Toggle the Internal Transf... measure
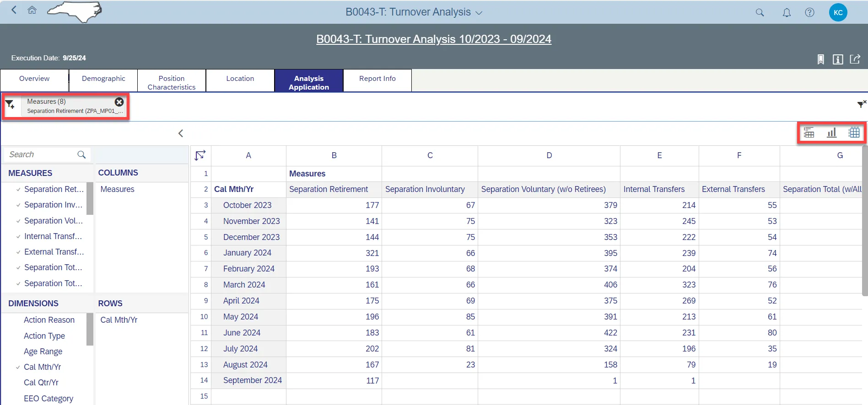The image size is (868, 405). [x=53, y=236]
